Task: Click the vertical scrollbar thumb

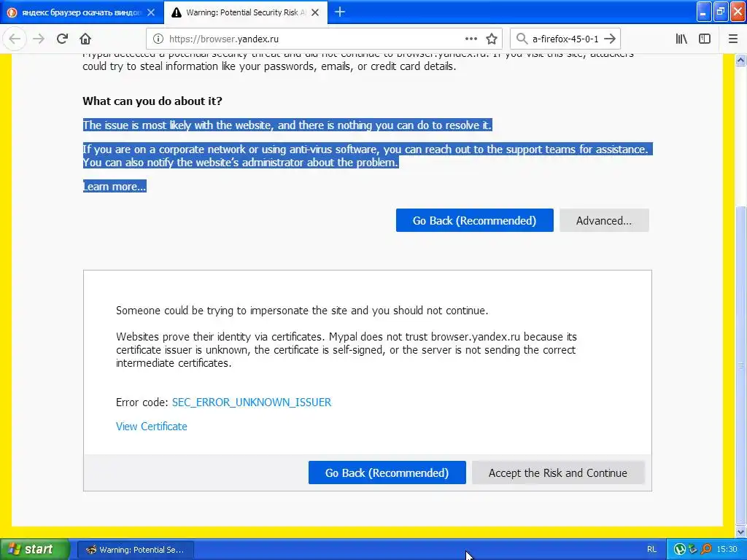Action: pyautogui.click(x=741, y=365)
